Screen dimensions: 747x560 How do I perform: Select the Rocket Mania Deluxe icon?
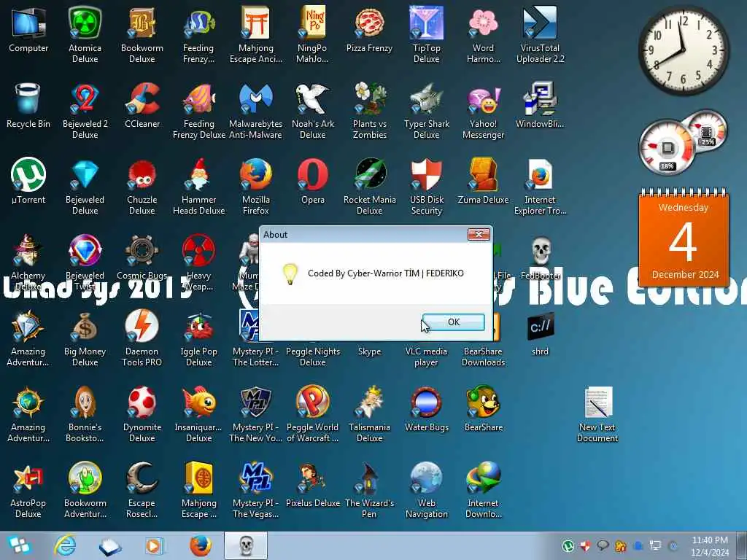(x=369, y=187)
